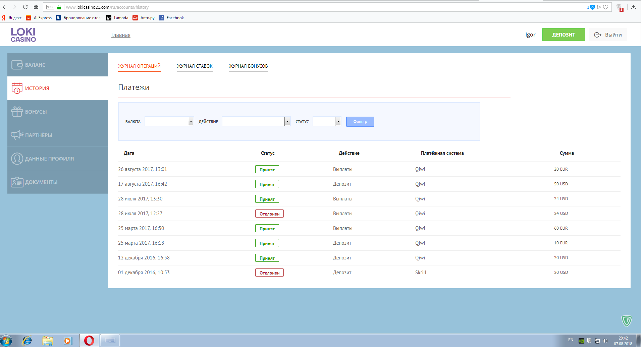The height and width of the screenshot is (362, 644).
Task: Expand the Действие action dropdown
Action: 287,122
